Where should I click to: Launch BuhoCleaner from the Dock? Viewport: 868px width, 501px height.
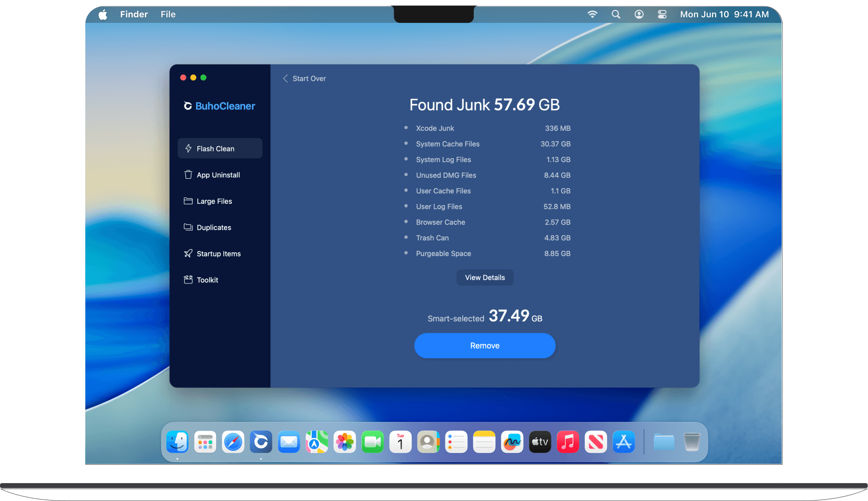261,442
